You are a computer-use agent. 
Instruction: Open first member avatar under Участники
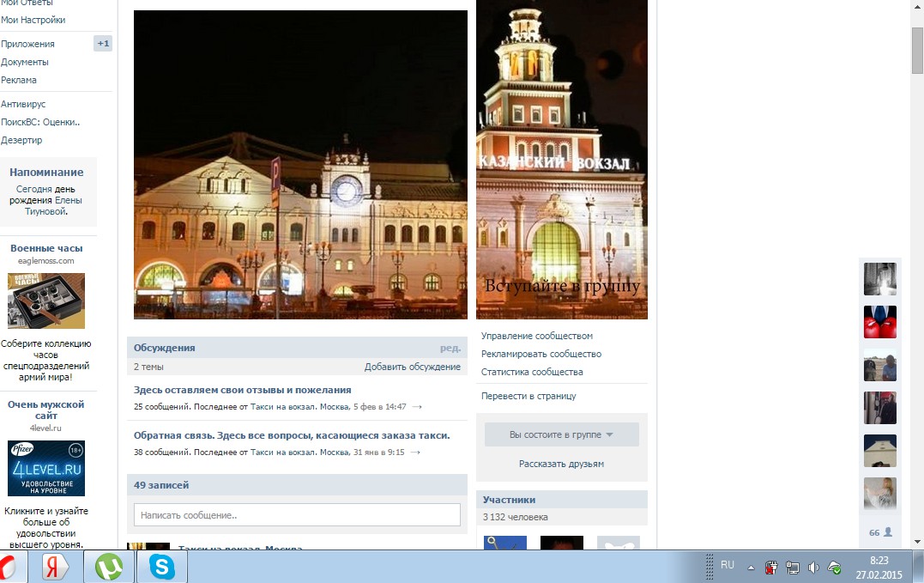tap(505, 543)
